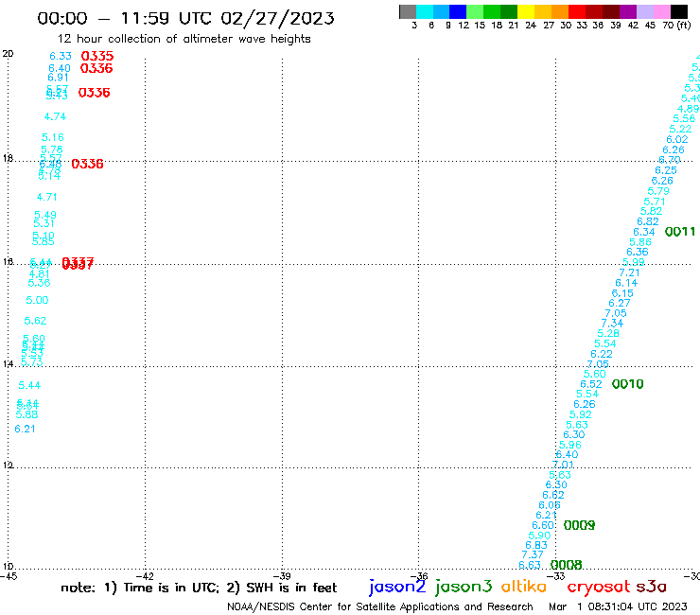Click the cryosat satellite label

[x=599, y=587]
